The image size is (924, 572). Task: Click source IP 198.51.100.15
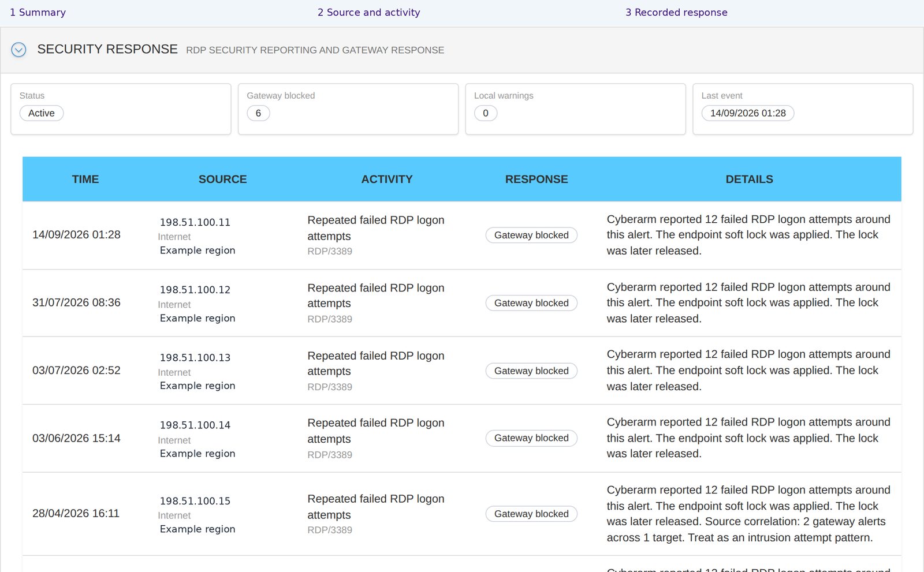(x=195, y=501)
